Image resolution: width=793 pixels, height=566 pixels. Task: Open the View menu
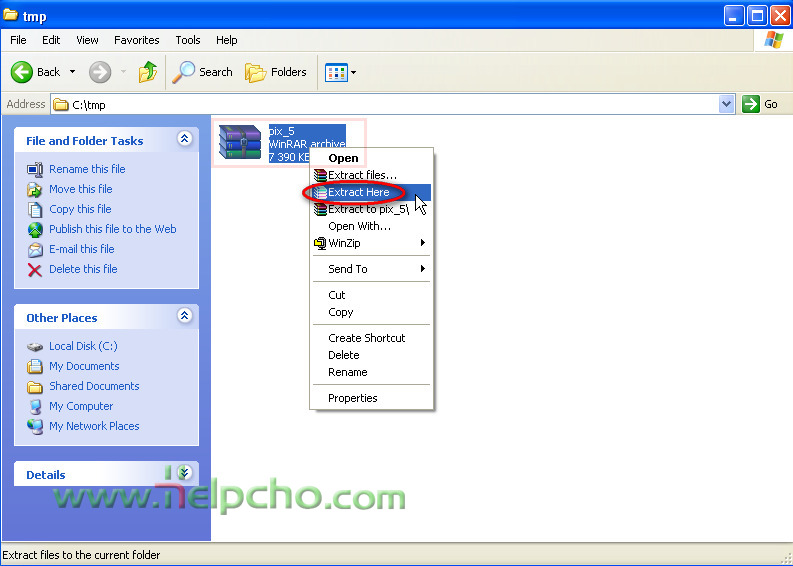coord(87,40)
